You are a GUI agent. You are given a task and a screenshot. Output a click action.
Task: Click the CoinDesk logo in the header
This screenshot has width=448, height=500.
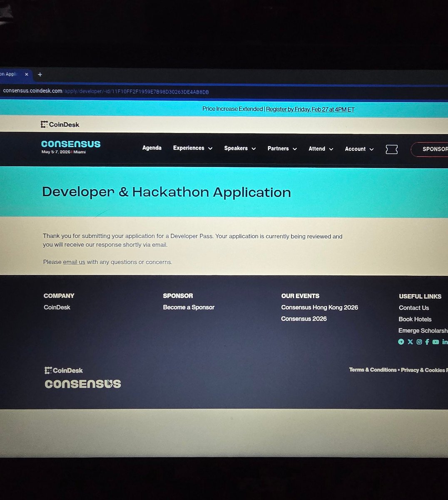click(x=60, y=124)
